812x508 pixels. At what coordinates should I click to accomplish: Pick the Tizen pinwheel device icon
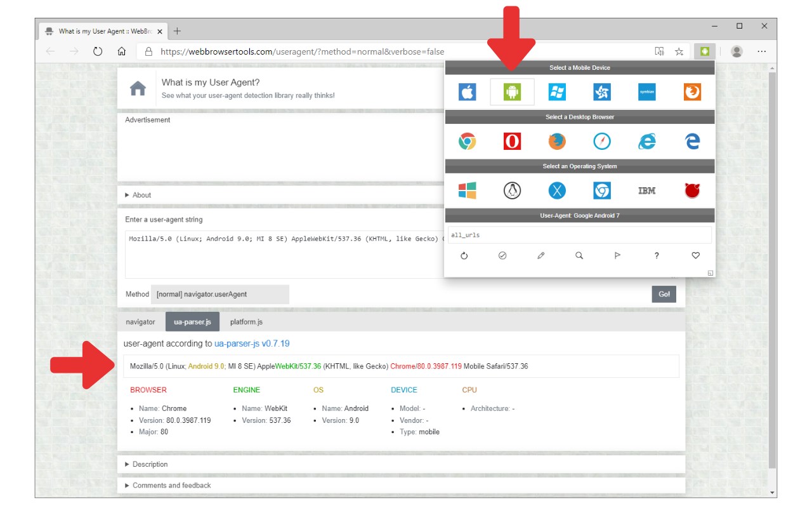coord(602,92)
